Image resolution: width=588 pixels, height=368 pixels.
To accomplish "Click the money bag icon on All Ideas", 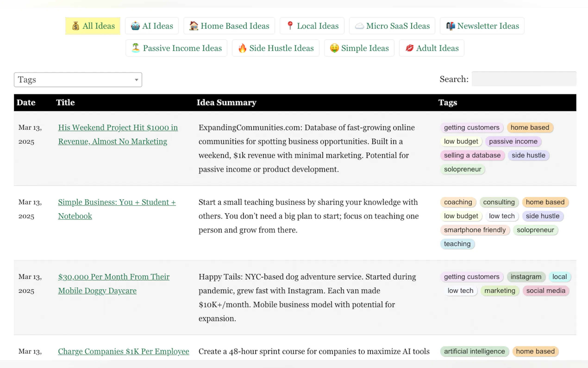I will [x=76, y=26].
